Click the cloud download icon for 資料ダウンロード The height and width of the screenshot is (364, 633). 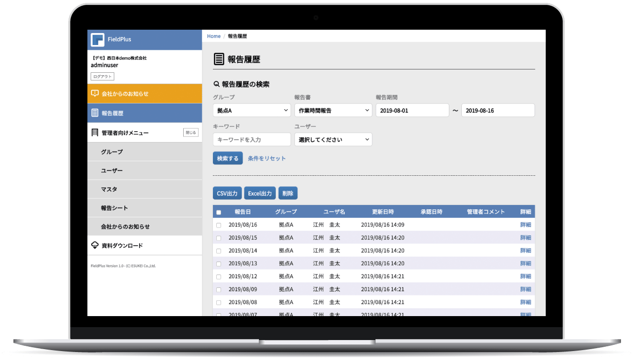click(x=95, y=245)
